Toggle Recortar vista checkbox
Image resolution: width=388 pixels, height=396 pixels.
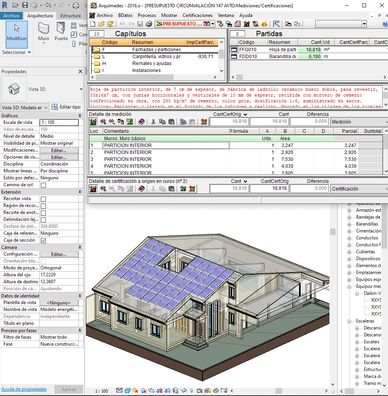[x=43, y=199]
